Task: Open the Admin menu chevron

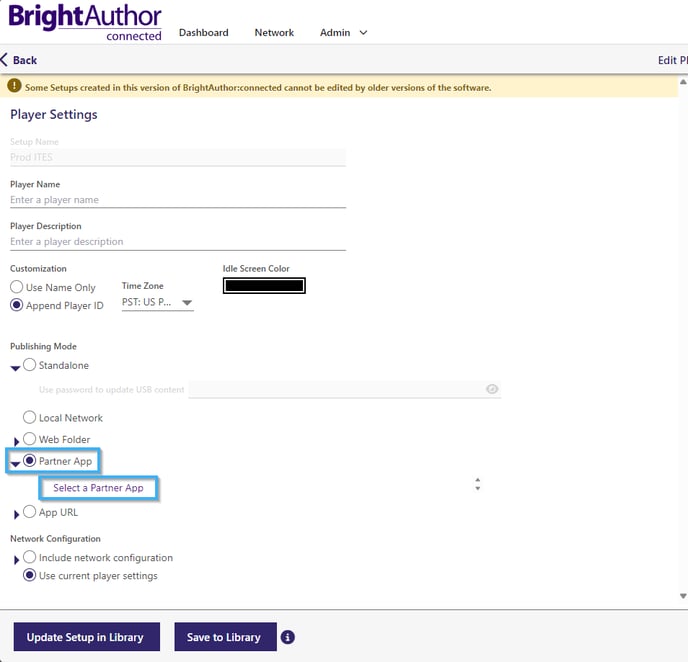Action: coord(363,32)
